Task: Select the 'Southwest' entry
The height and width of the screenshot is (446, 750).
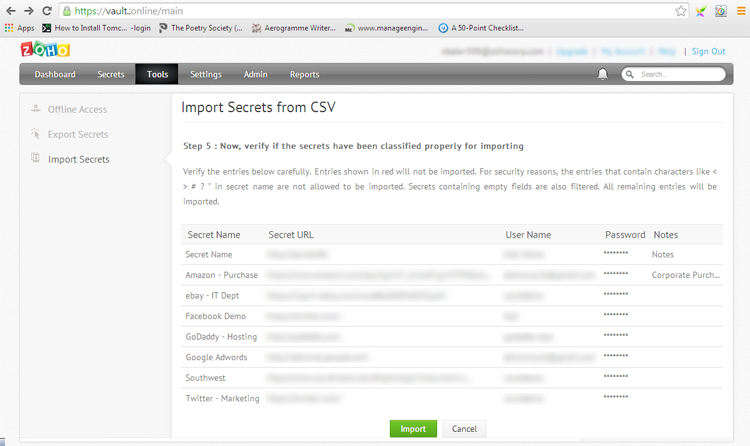Action: 205,378
